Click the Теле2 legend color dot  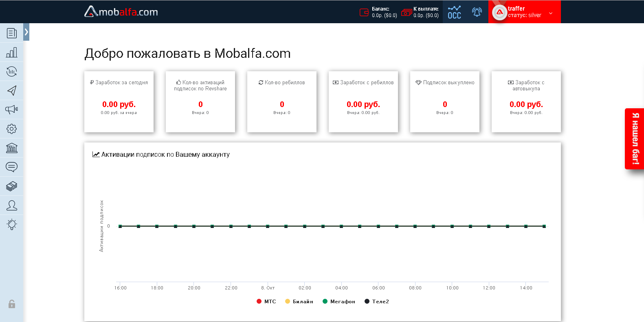click(x=367, y=302)
